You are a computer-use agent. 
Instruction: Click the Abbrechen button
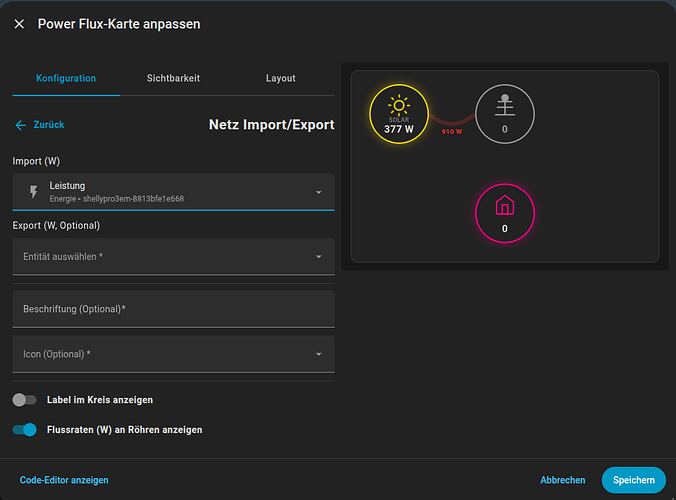(x=563, y=480)
